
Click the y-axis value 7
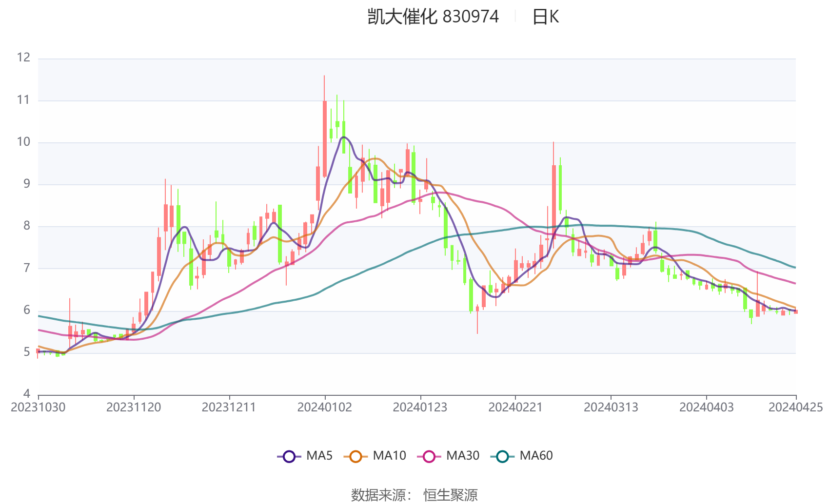(x=27, y=268)
